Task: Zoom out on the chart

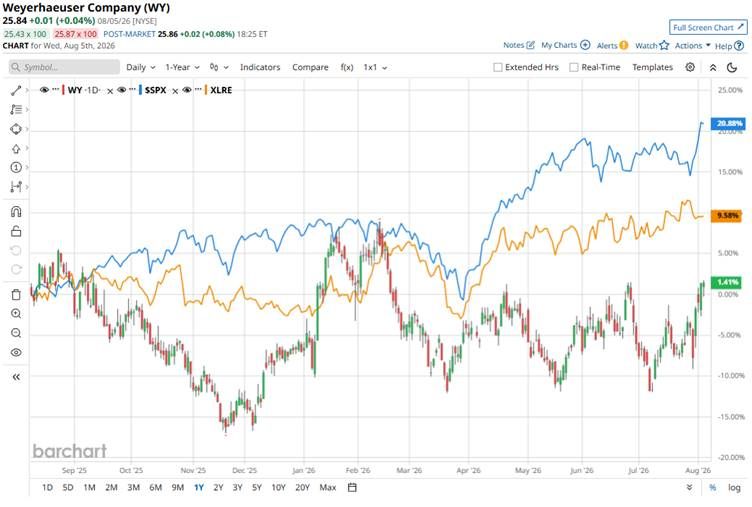Action: click(x=16, y=333)
